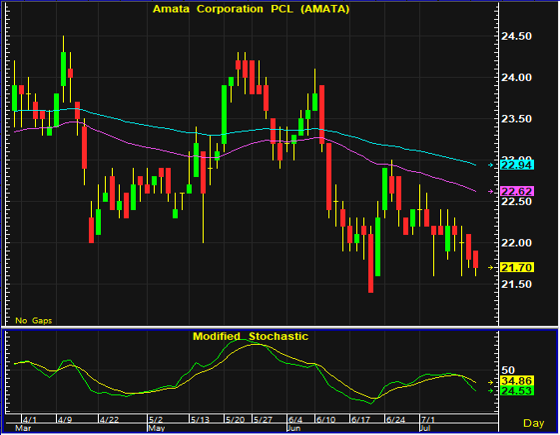Select the 7/1 date marker
Image resolution: width=560 pixels, height=435 pixels.
coord(428,419)
